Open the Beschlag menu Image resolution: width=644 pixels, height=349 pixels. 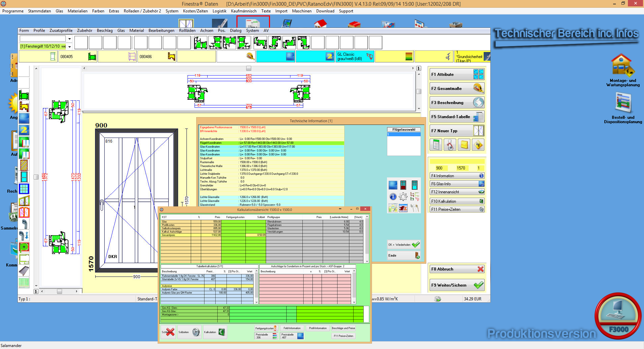pyautogui.click(x=105, y=31)
